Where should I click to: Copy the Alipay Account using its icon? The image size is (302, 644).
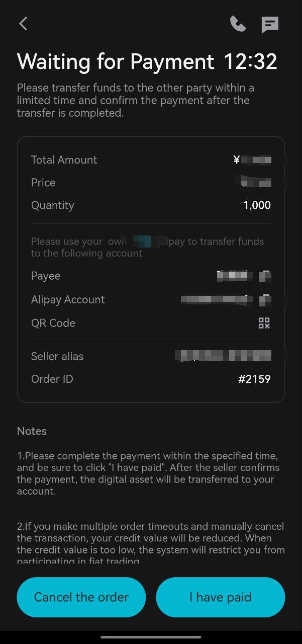point(265,300)
